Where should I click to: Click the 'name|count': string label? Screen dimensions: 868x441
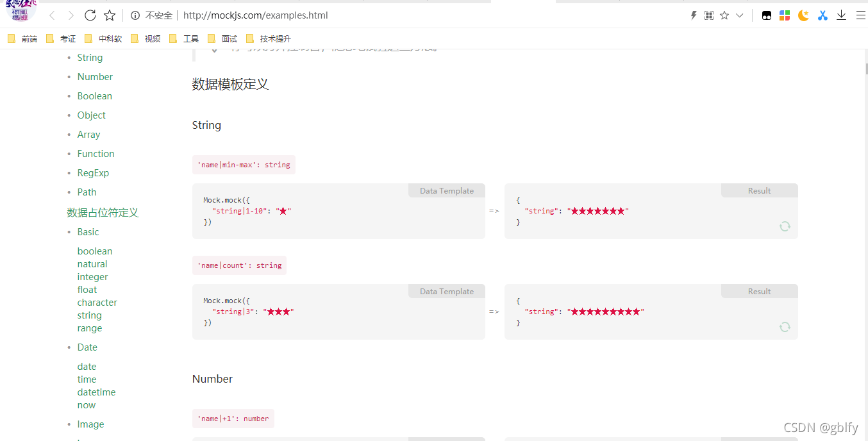pos(239,265)
